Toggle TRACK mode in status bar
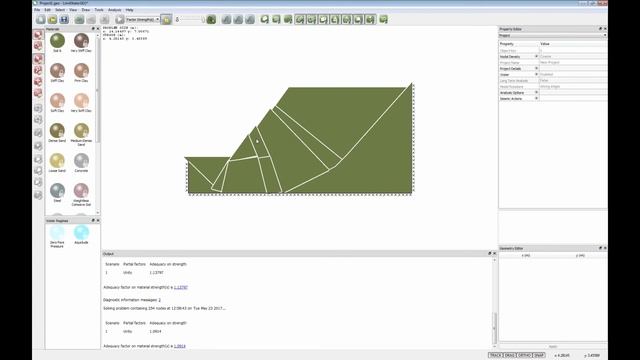Image resolution: width=640 pixels, height=360 pixels. pos(495,355)
